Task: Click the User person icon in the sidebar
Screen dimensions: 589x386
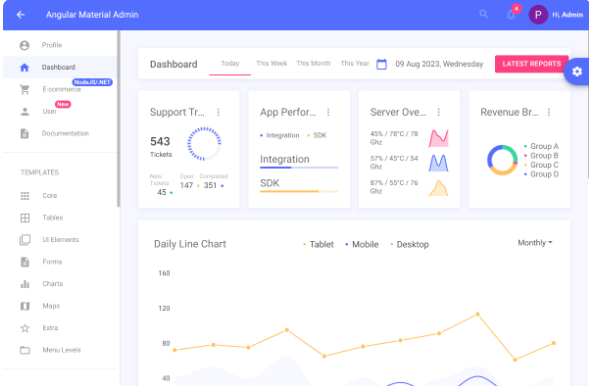Action: [24, 112]
